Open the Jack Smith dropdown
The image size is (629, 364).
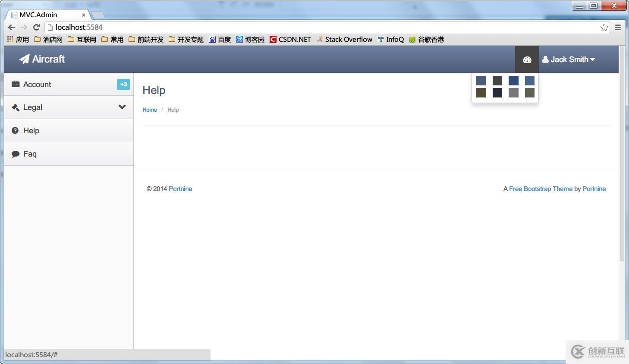point(569,59)
